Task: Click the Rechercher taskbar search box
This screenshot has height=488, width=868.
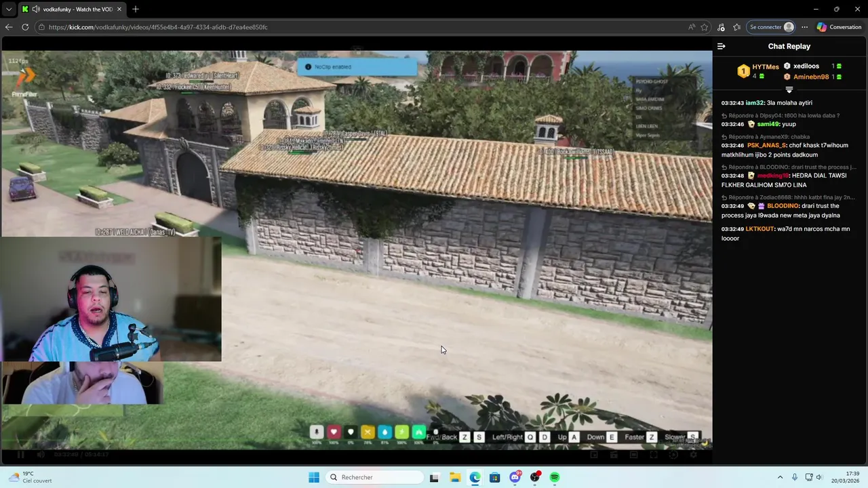Action: [374, 477]
